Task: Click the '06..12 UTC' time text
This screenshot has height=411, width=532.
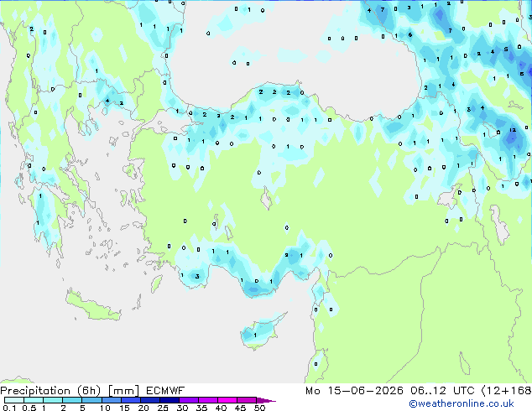Action: pyautogui.click(x=441, y=391)
